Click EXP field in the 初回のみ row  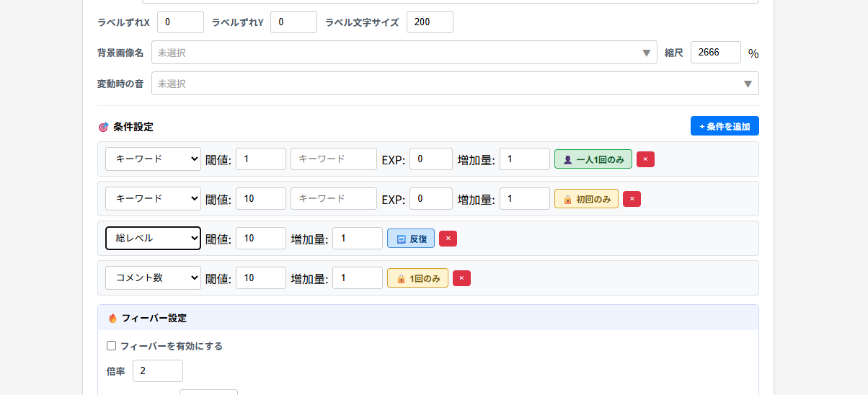pyautogui.click(x=431, y=198)
